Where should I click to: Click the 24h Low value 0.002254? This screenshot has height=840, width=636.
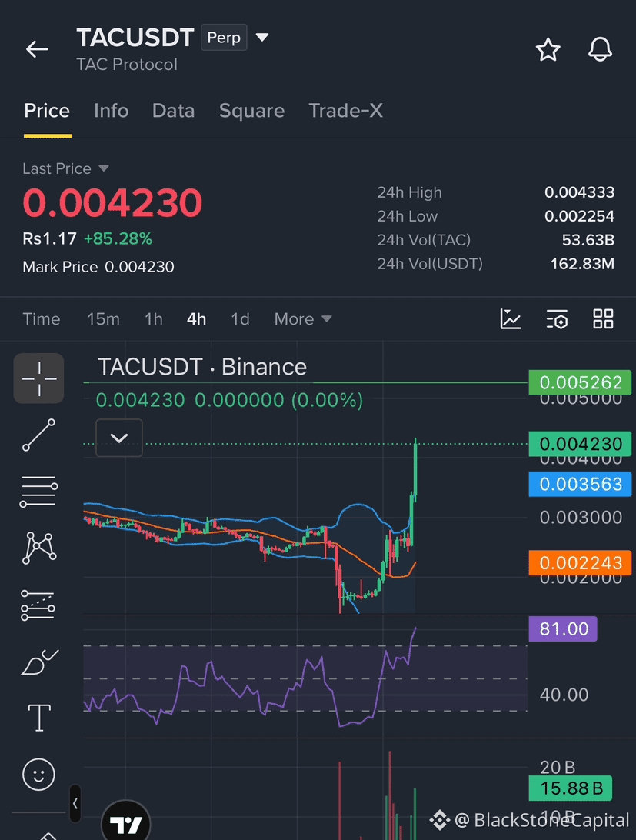point(579,216)
